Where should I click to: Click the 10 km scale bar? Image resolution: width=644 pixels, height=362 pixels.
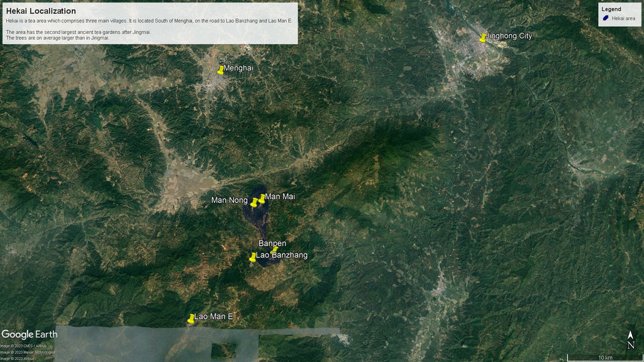(604, 358)
